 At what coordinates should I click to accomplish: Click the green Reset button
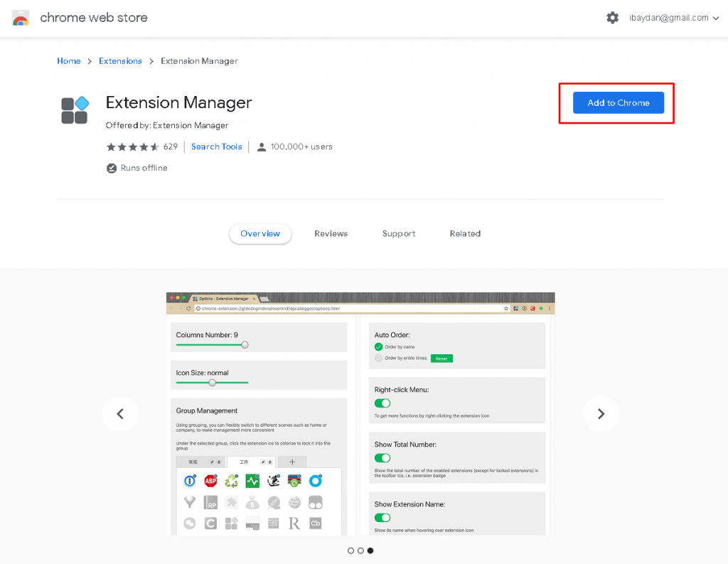point(441,358)
